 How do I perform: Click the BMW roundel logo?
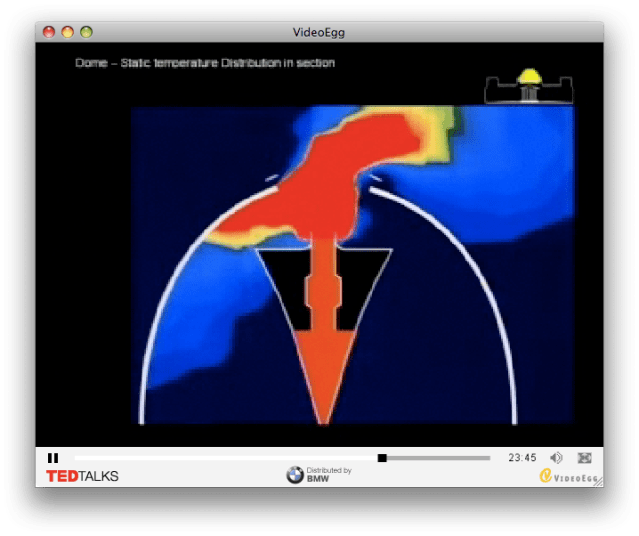[295, 476]
